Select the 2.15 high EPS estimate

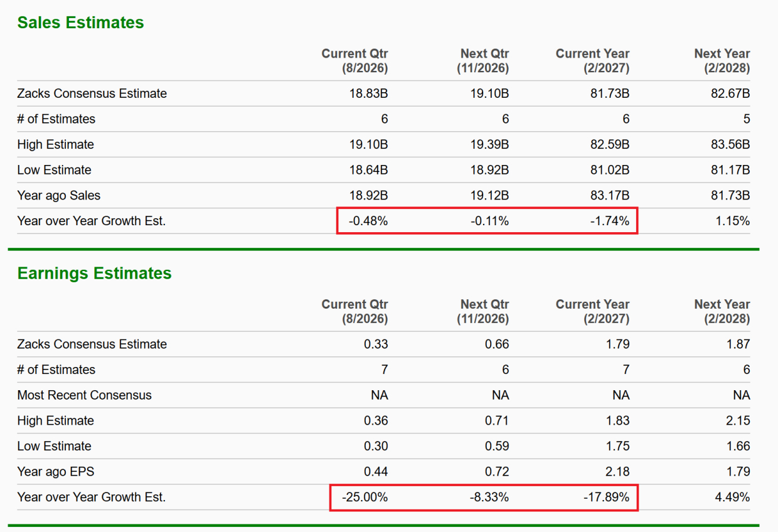pos(738,420)
